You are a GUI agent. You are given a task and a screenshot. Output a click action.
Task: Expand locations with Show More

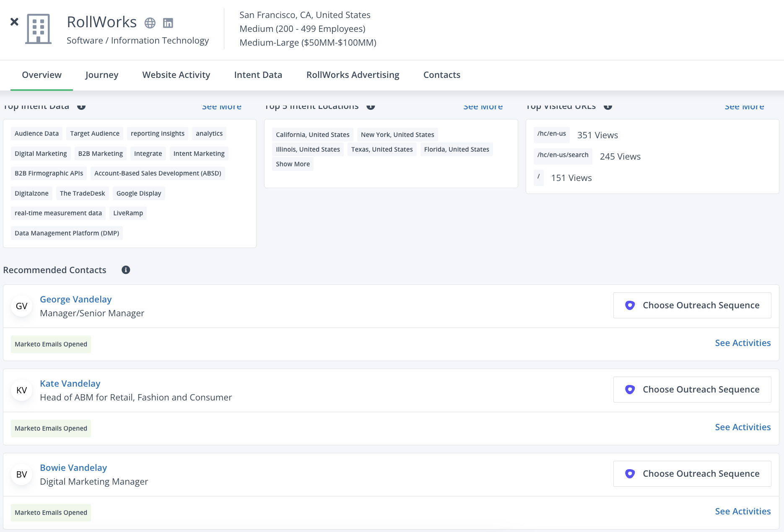coord(293,164)
